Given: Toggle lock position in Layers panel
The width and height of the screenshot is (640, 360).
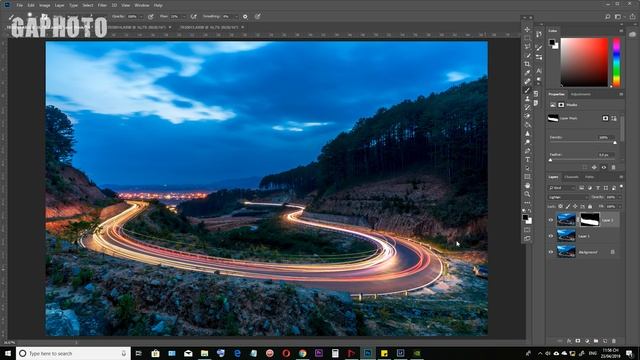Looking at the screenshot, I should click(575, 207).
